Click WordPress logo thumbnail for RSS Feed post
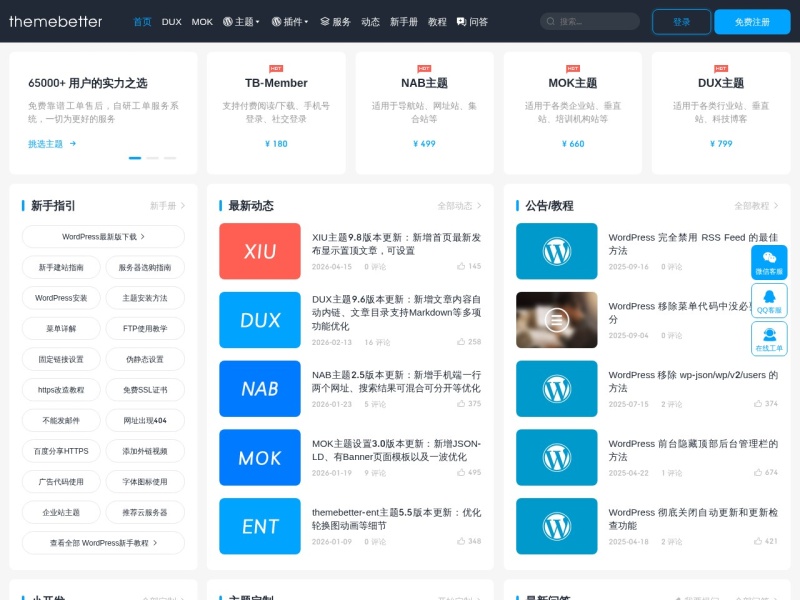The image size is (800, 600). [x=557, y=251]
